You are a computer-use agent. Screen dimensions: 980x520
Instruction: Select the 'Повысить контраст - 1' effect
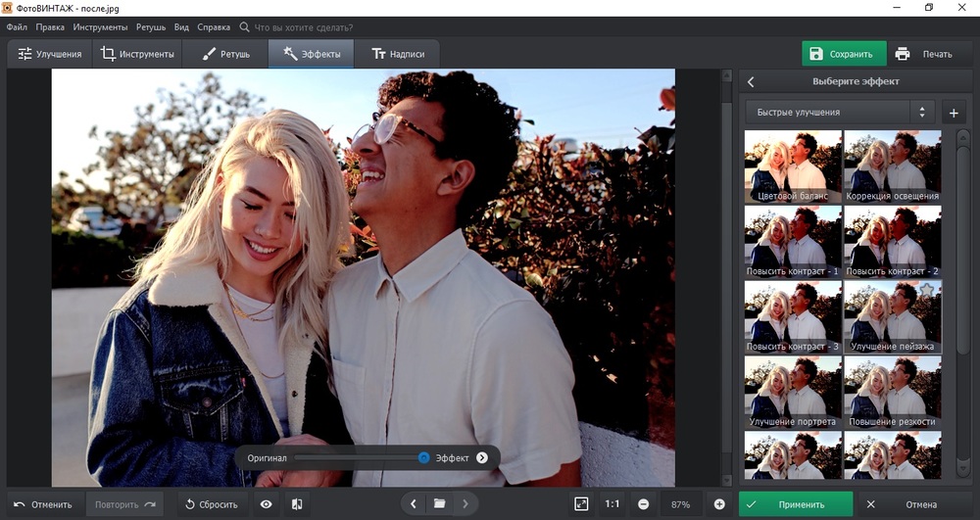pyautogui.click(x=793, y=242)
